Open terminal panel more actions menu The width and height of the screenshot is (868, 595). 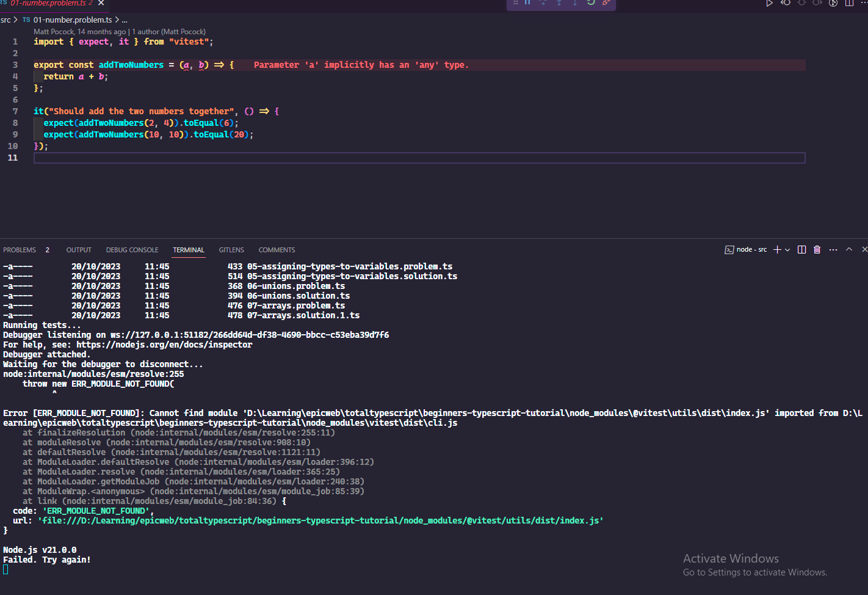pyautogui.click(x=833, y=250)
